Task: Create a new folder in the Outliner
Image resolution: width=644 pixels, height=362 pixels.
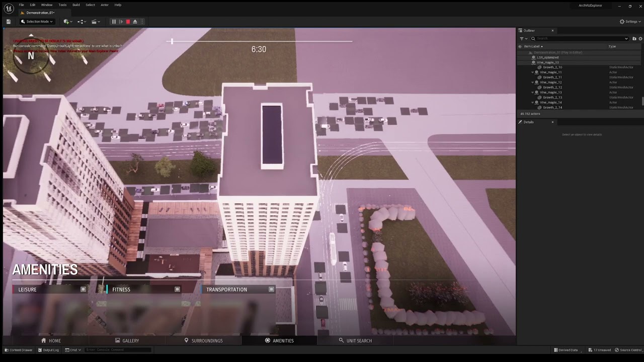Action: point(634,39)
